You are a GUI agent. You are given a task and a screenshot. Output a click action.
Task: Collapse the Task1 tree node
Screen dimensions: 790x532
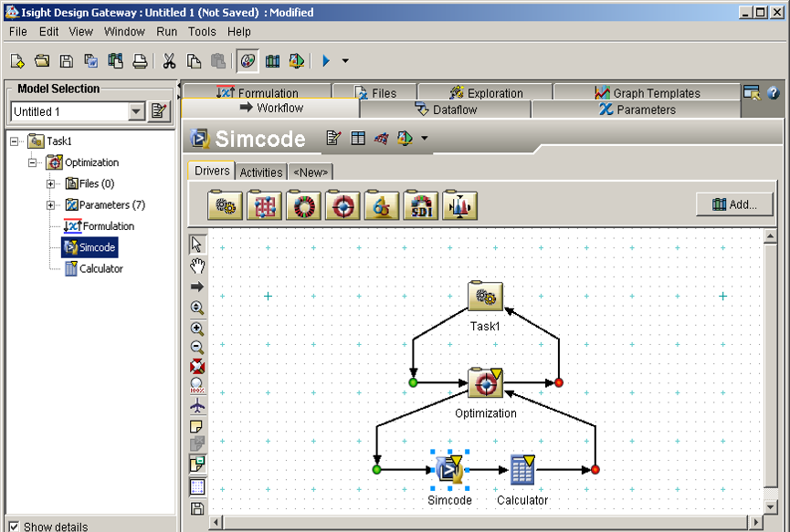pos(14,141)
